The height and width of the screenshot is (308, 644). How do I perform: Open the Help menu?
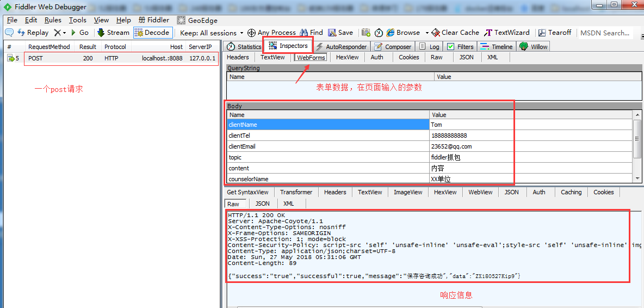click(x=123, y=20)
